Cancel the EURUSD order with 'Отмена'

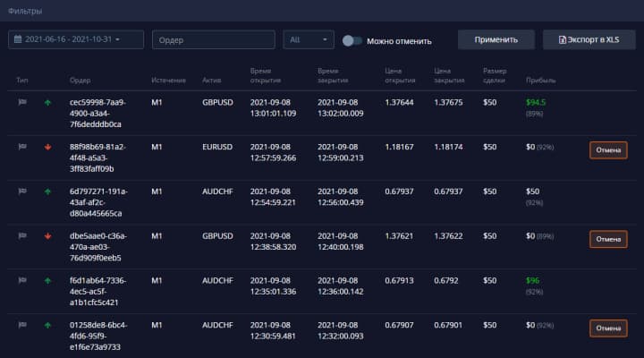pos(608,150)
